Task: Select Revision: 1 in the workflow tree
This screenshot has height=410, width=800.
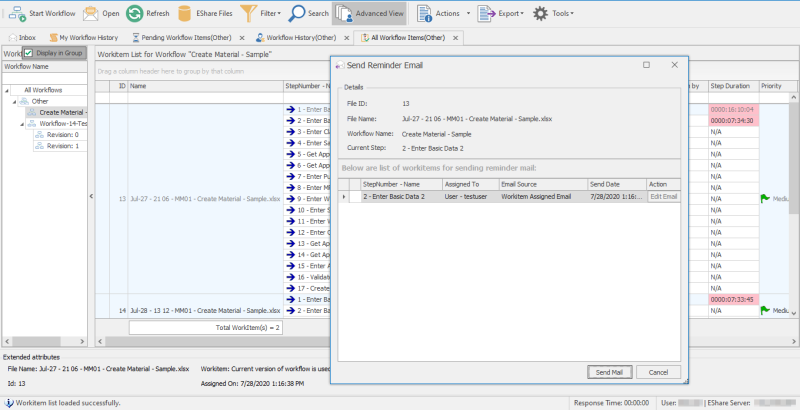Action: coord(62,145)
